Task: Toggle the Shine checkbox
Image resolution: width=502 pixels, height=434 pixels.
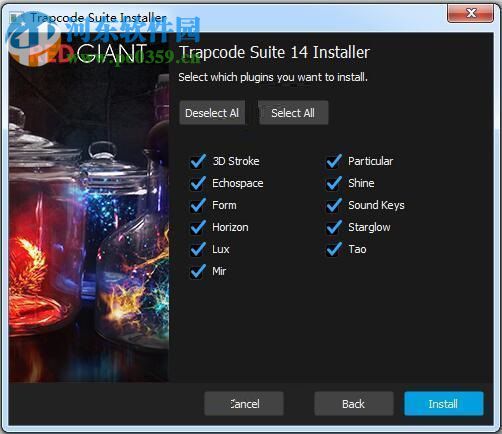Action: [334, 183]
